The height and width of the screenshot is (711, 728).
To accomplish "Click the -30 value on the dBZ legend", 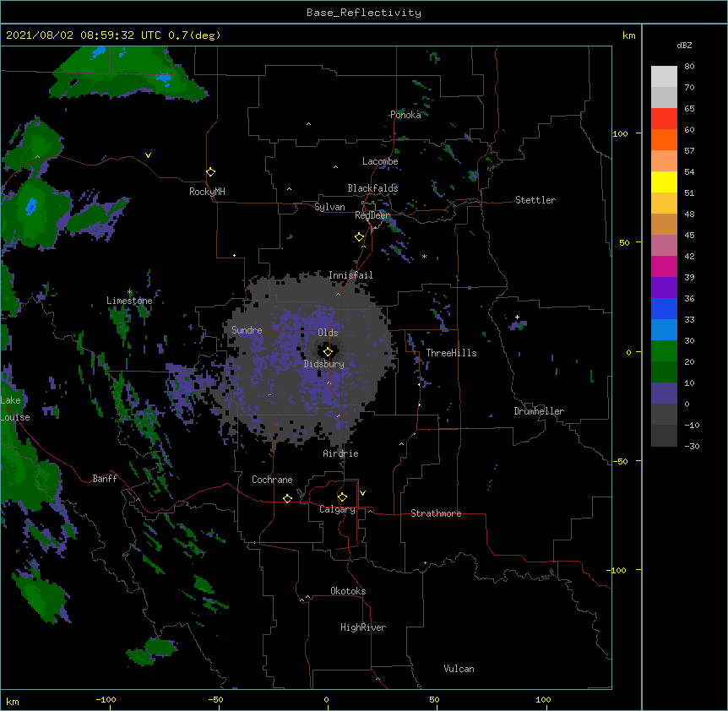I will click(x=692, y=446).
